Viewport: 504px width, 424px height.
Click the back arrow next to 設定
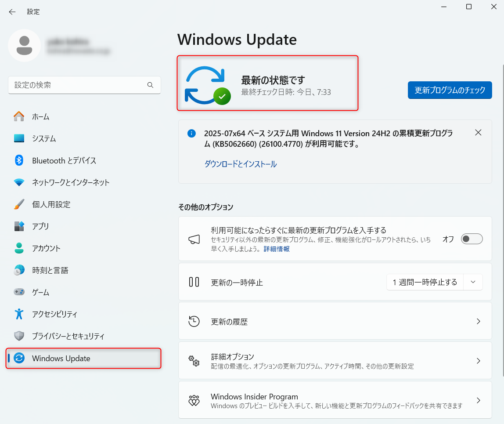tap(12, 12)
